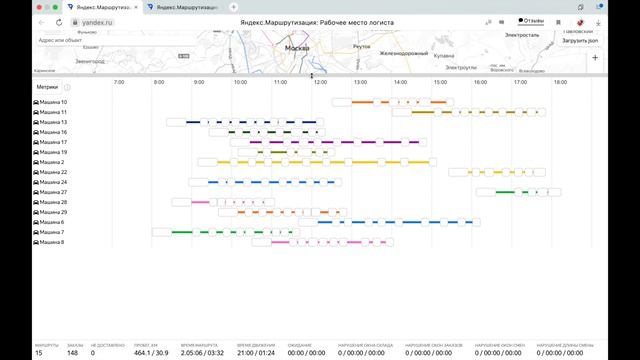This screenshot has width=640, height=360.
Task: Select route row Машина 8
Action: point(48,242)
